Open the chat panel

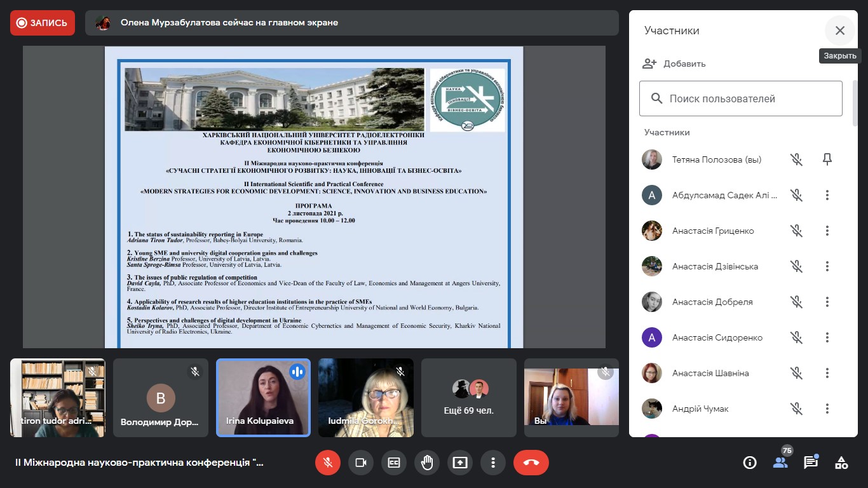point(811,463)
